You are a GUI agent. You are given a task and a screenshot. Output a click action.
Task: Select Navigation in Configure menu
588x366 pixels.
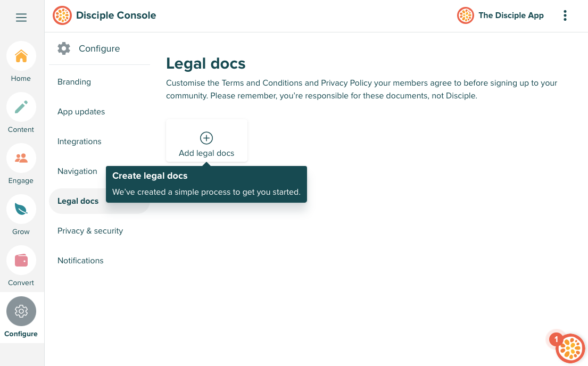point(77,171)
